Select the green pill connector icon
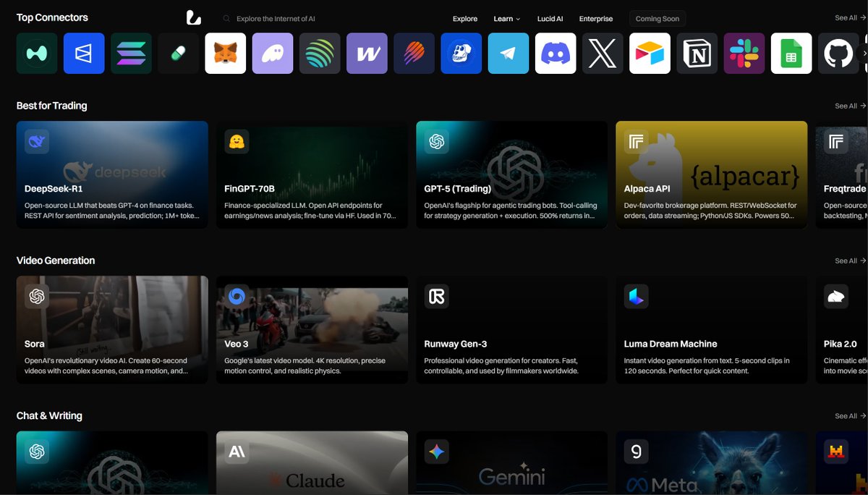This screenshot has width=868, height=495. [x=178, y=53]
